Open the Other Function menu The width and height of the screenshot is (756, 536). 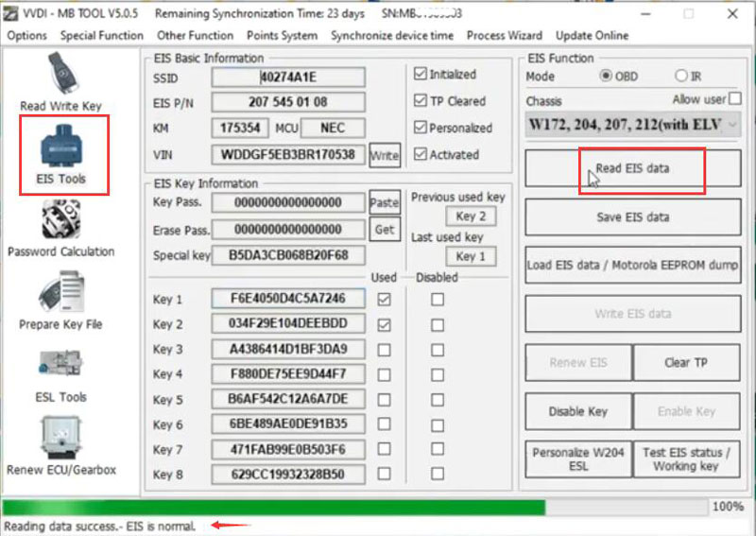(195, 36)
